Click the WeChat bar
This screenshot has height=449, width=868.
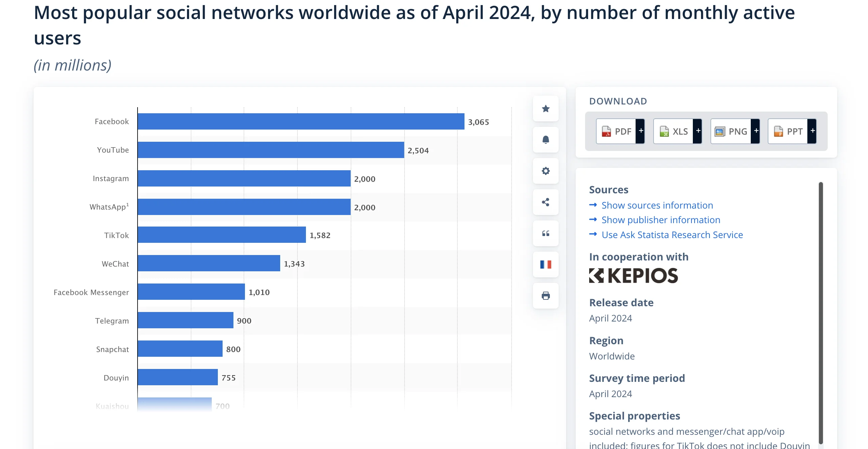(x=209, y=263)
